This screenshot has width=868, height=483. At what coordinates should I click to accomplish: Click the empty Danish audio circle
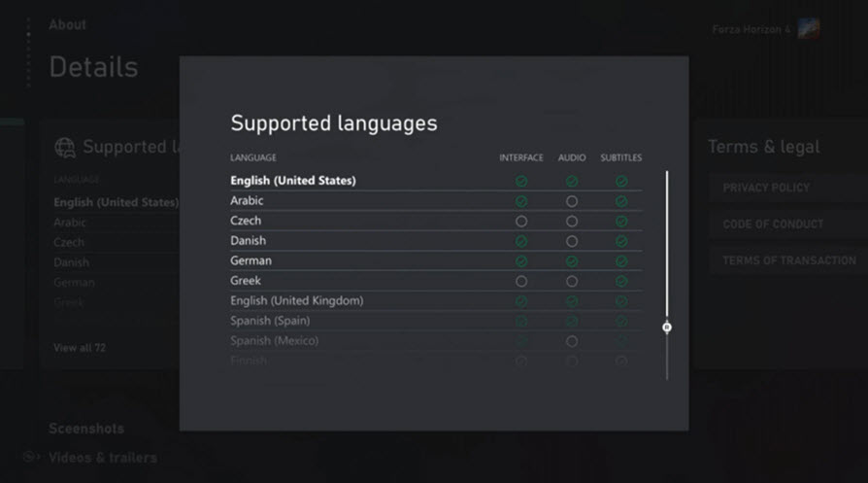point(571,241)
